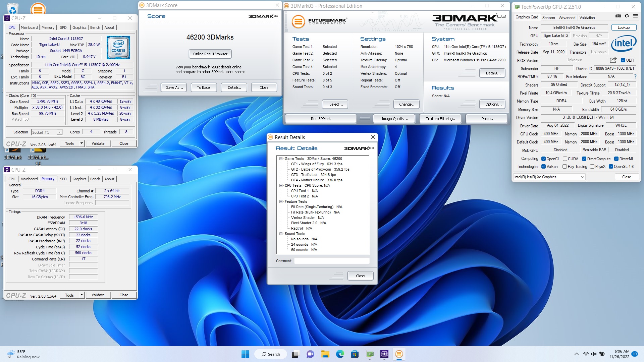Click the battery icon in the system tray

[x=602, y=354]
